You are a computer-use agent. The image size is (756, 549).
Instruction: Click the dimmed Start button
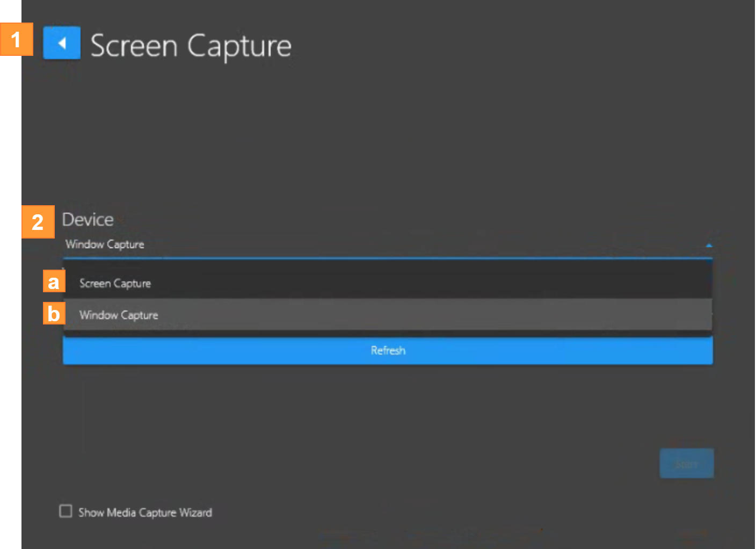coord(686,464)
